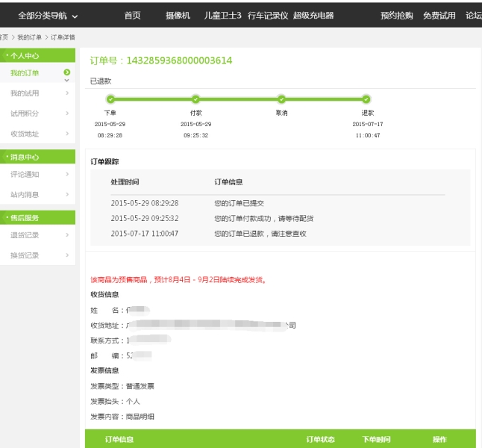This screenshot has height=448, width=482.
Task: Open 换货记录 in the sidebar
Action: (25, 255)
